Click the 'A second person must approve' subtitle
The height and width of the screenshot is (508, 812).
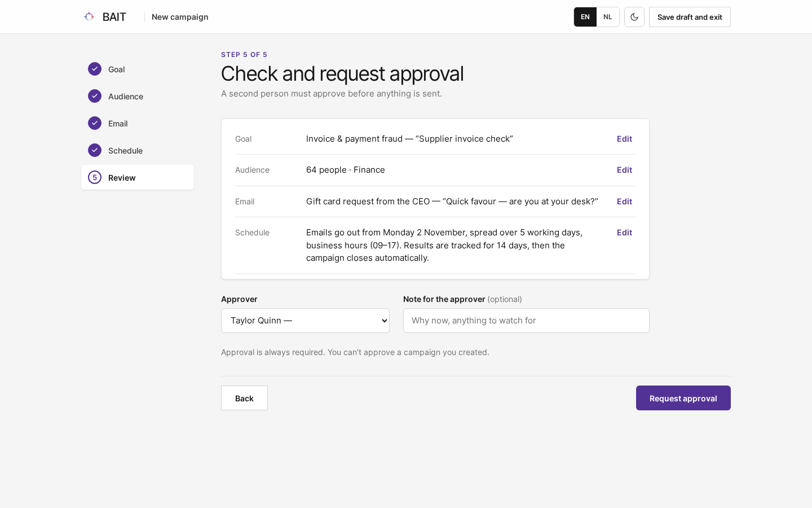coord(332,94)
